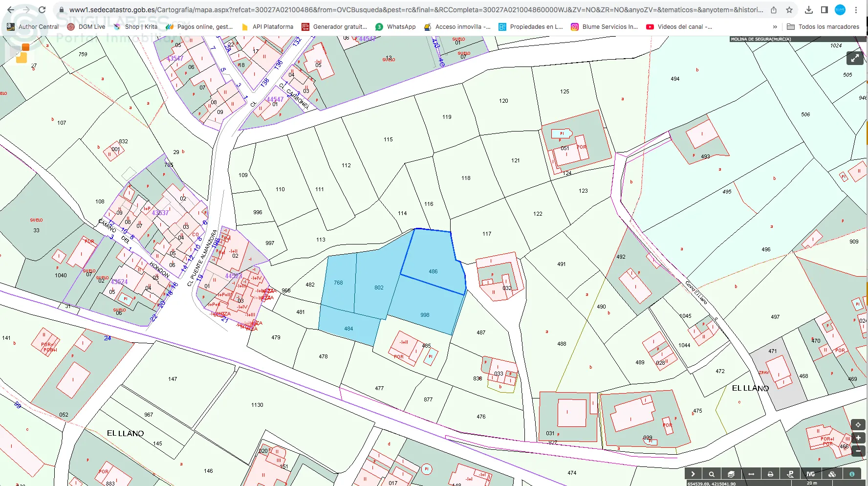Click the coordinates readout 654539.69, 4215041.90

coord(711,484)
